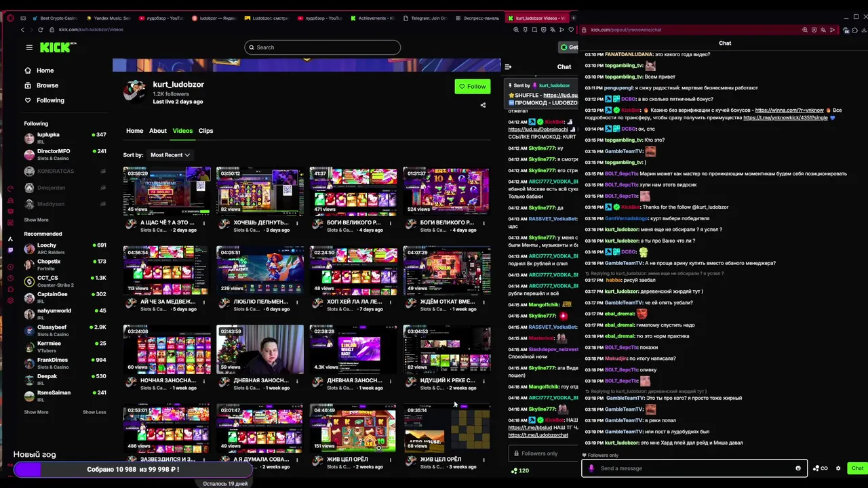Switch to the About tab
The width and height of the screenshot is (868, 488).
pos(158,131)
